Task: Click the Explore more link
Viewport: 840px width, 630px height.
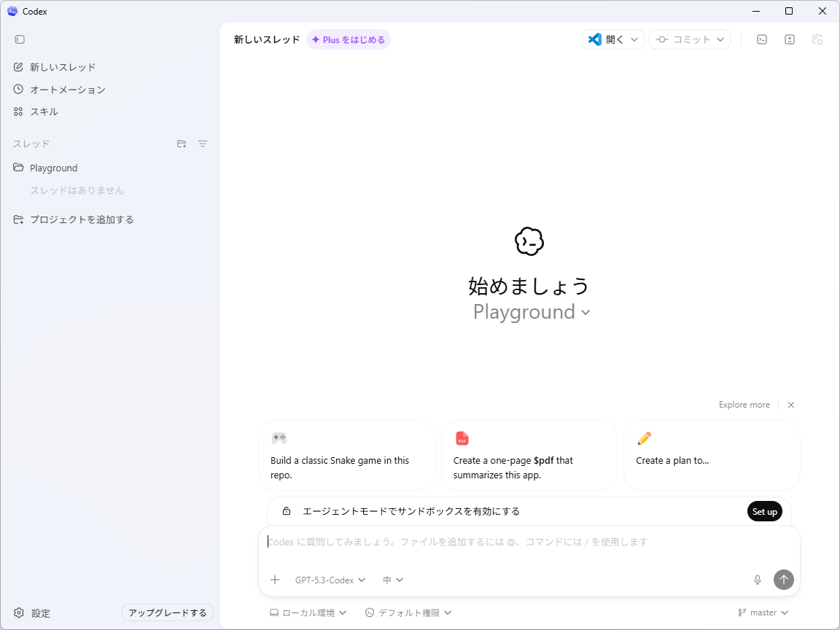Action: (x=744, y=405)
